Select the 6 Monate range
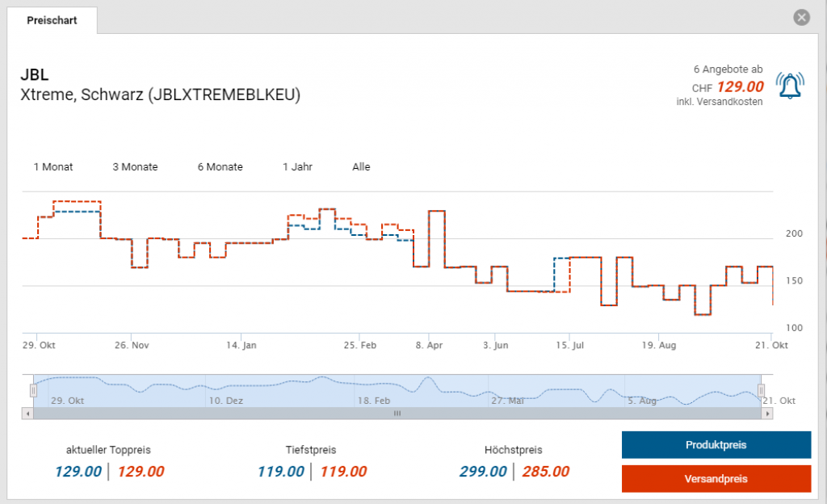 tap(220, 167)
